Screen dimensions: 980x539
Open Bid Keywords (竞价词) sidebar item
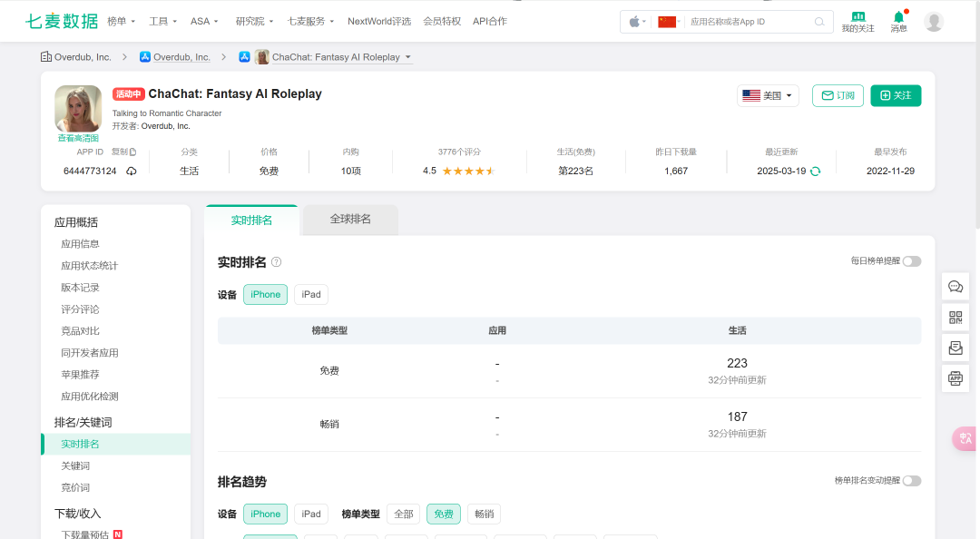75,487
